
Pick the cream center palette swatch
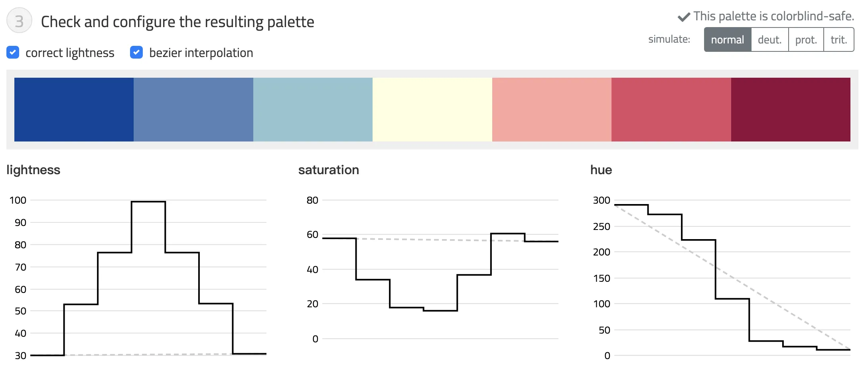click(432, 109)
